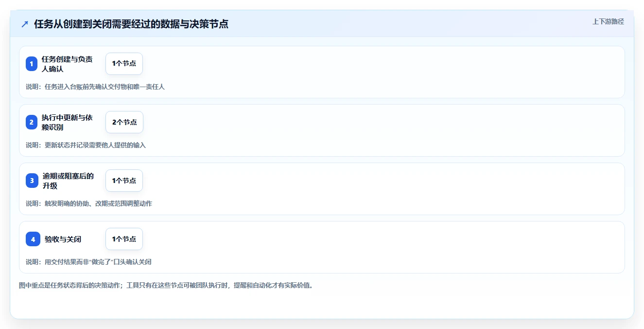This screenshot has width=644, height=329.
Task: Click the description mentioning 口头确认关闭
Action: point(88,262)
